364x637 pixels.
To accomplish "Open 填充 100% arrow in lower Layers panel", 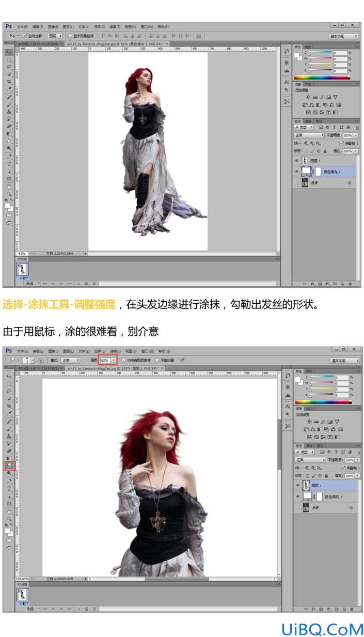I will coord(358,476).
